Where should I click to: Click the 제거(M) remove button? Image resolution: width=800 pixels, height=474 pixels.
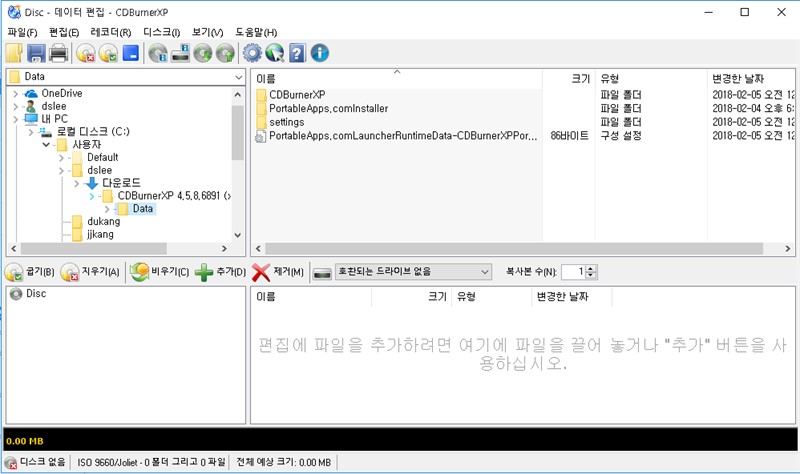tap(278, 272)
